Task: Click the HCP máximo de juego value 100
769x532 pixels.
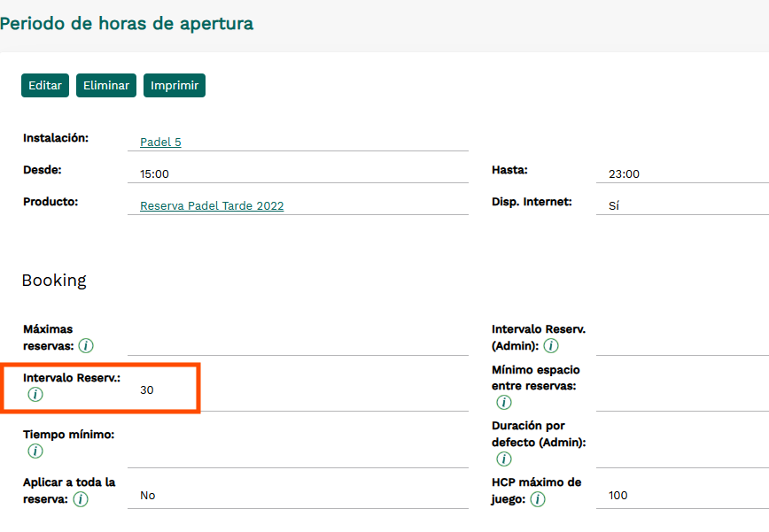Action: 618,496
